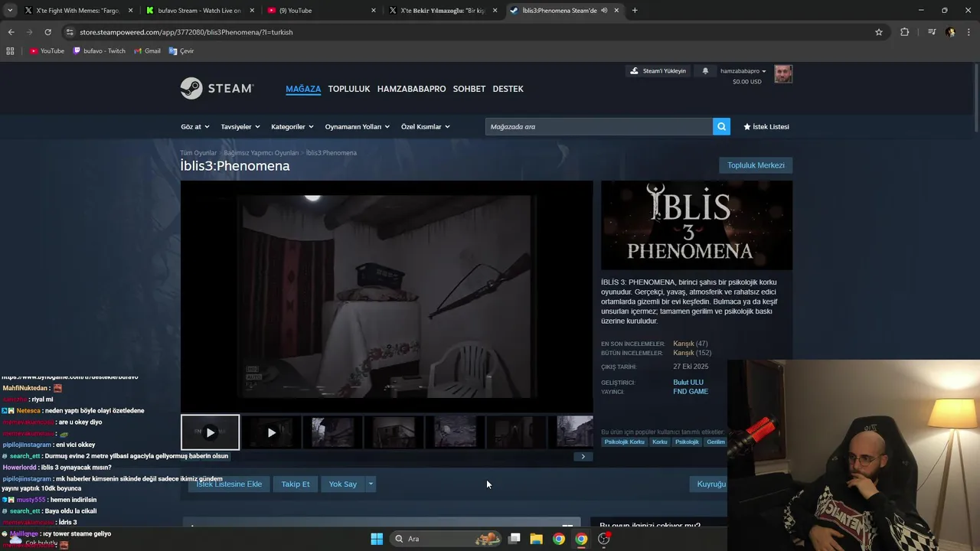
Task: Select the Psikolojik Korku tag
Action: click(x=625, y=442)
